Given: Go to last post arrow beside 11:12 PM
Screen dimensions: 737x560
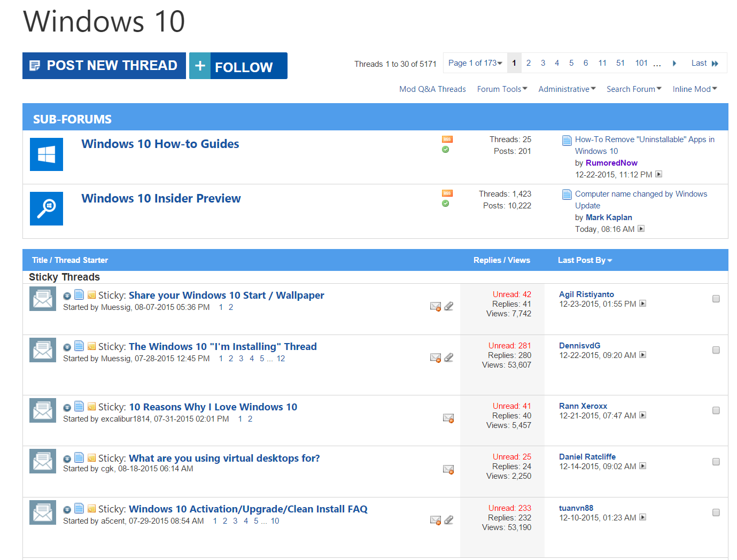Looking at the screenshot, I should click(x=659, y=174).
